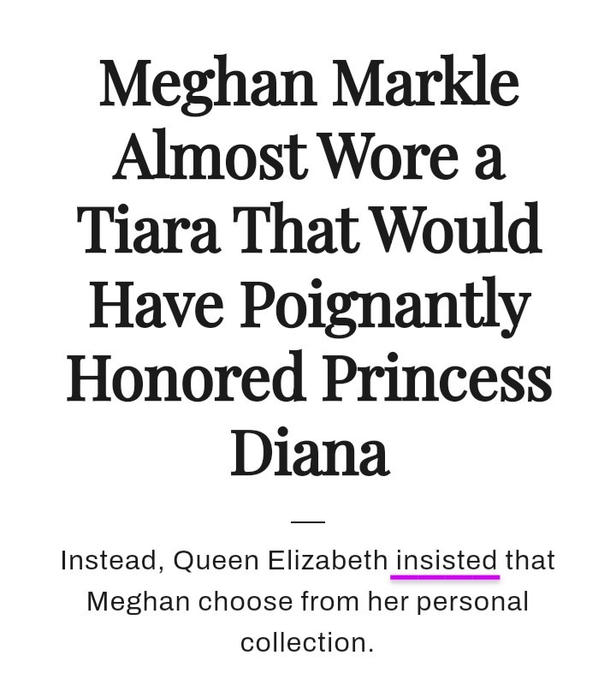Click the word "Tiara" in headline
Image resolution: width=616 pixels, height=685 pixels.
(148, 229)
